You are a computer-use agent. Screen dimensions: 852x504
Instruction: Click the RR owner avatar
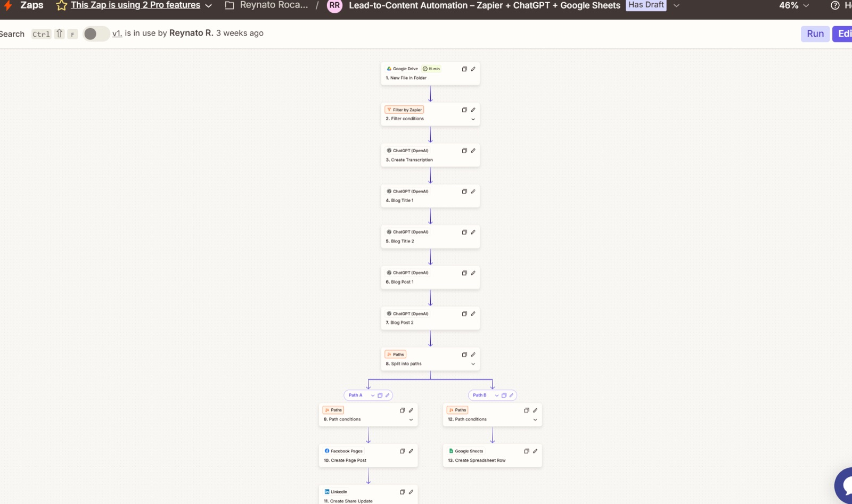(x=334, y=5)
